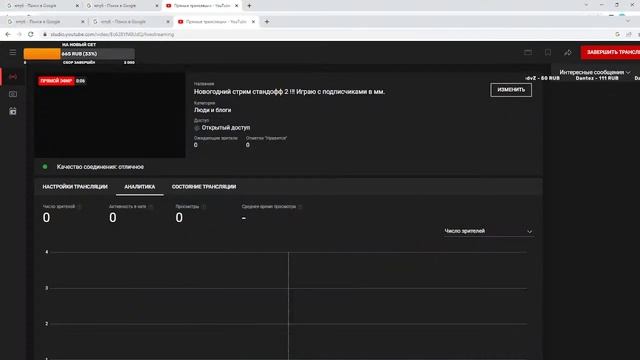Click the live stream preview thumbnail

pos(109,115)
